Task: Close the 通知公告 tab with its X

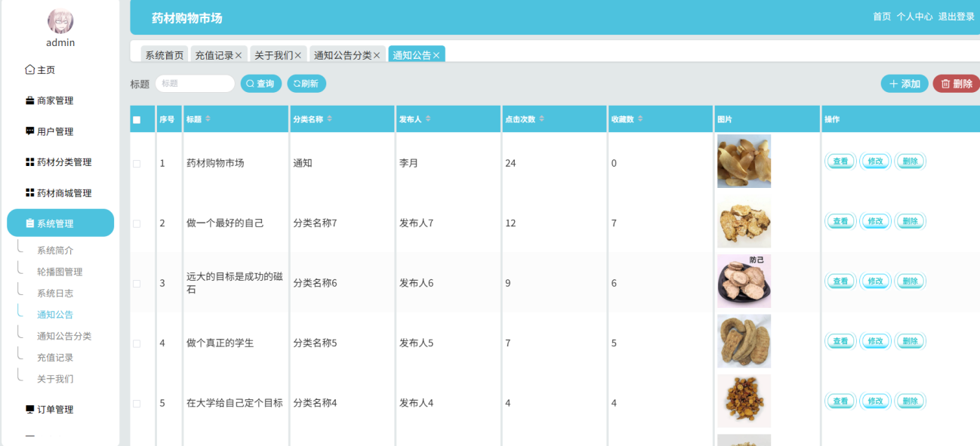Action: tap(436, 56)
